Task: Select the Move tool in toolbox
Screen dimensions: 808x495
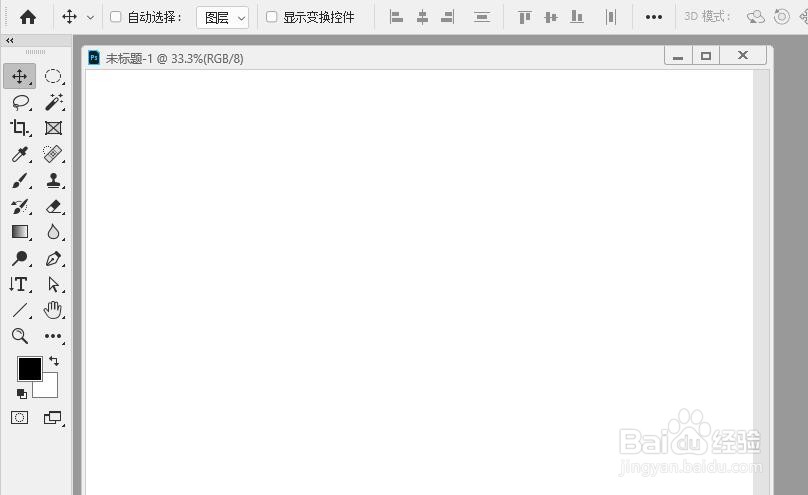Action: pos(20,76)
